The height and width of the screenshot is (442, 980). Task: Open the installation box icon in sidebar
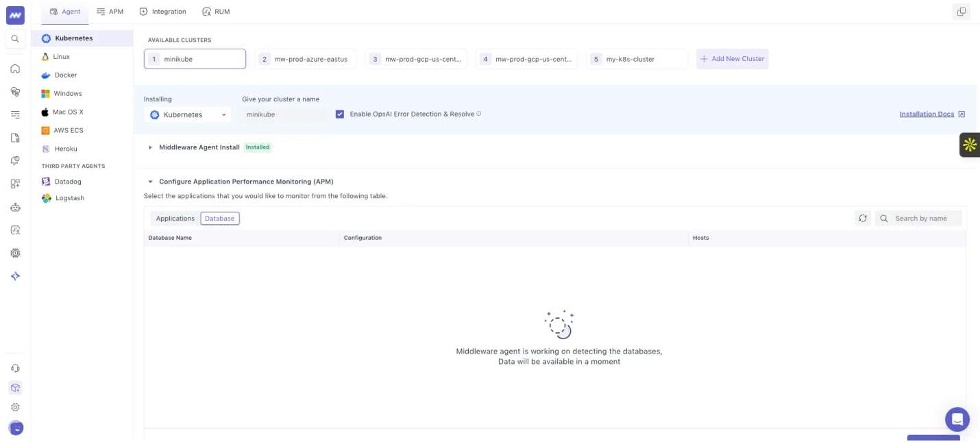(15, 388)
